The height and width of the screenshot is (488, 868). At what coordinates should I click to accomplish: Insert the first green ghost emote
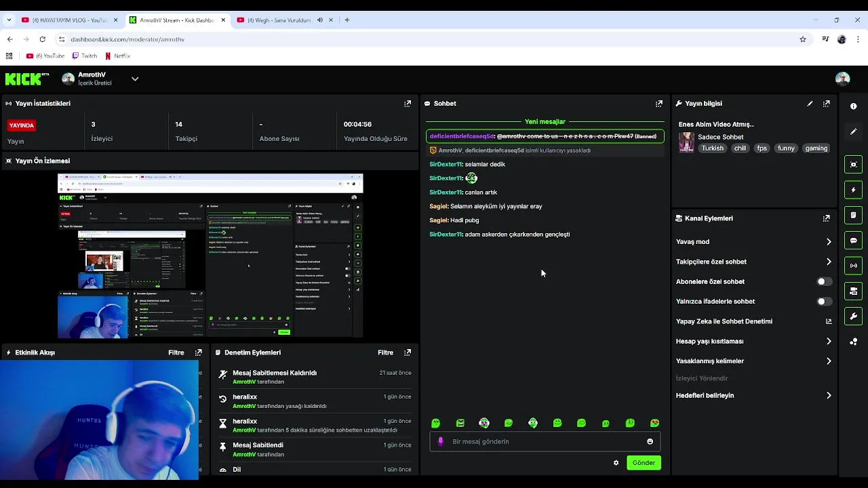436,423
